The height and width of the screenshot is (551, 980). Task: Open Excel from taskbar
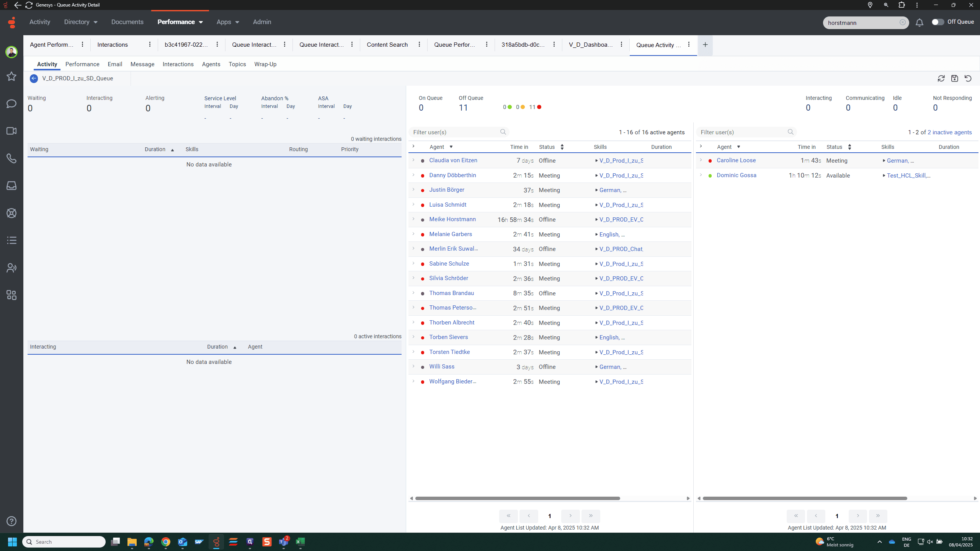point(301,542)
